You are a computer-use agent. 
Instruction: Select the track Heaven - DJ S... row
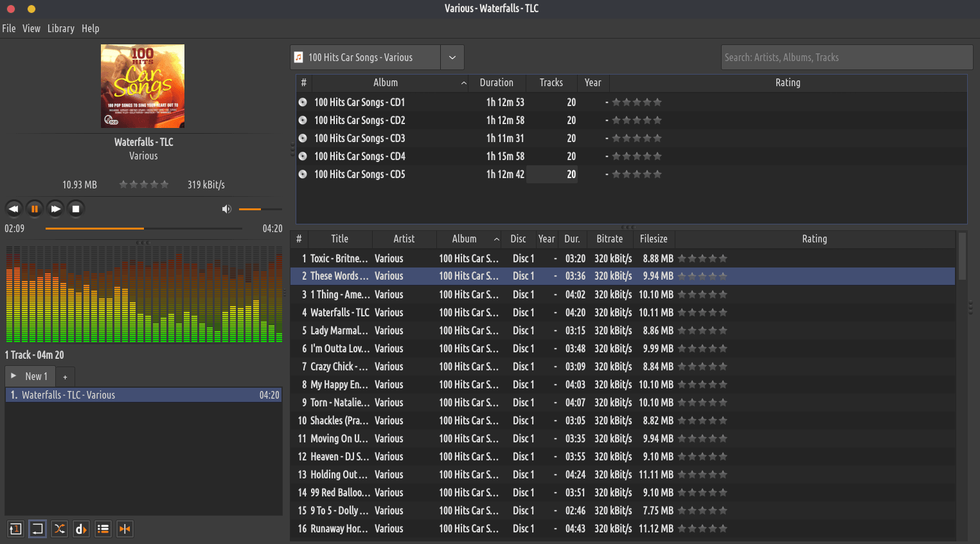tap(622, 457)
